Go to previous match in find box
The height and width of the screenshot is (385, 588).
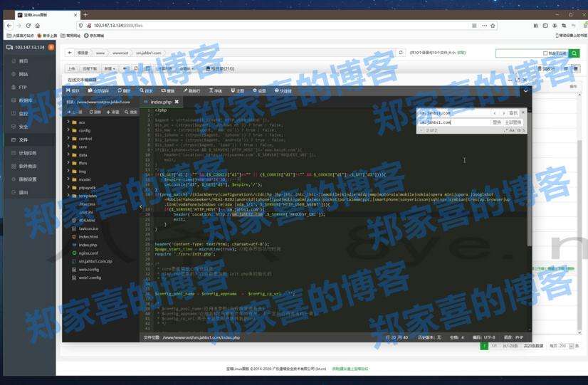pos(495,113)
